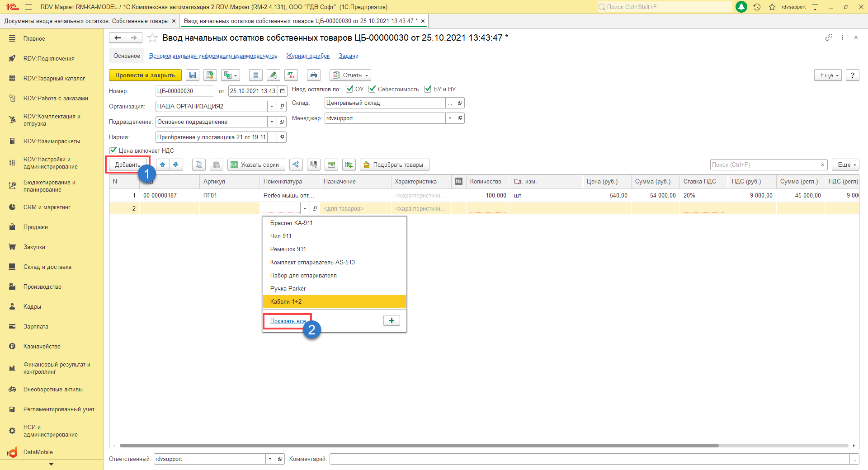Screen dimensions: 868x470
Task: Open the Дт/Кт postings icon
Action: [x=292, y=75]
